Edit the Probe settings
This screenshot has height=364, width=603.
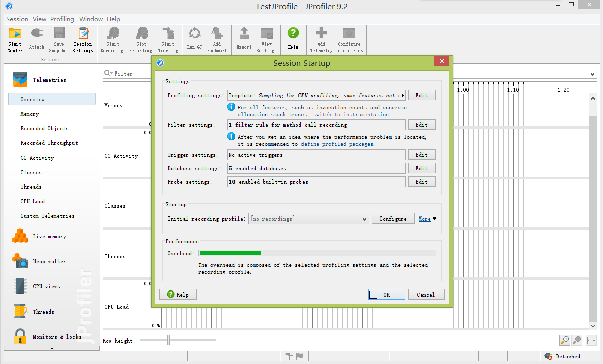click(422, 182)
